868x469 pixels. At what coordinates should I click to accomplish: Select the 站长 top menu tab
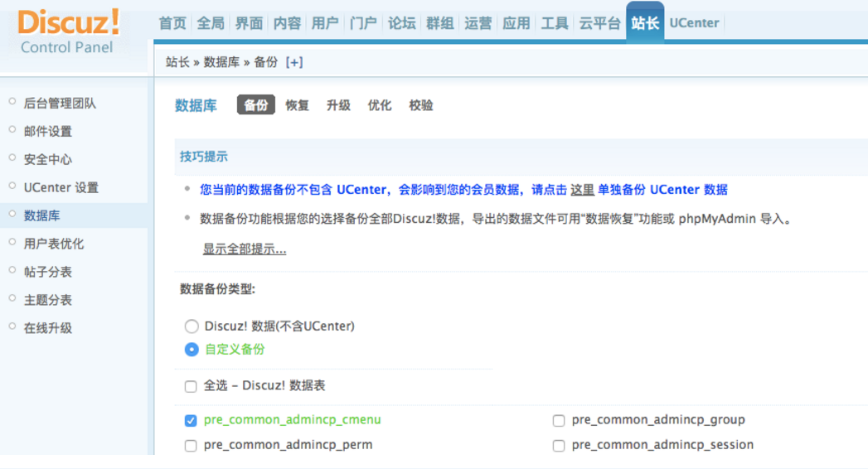[646, 22]
